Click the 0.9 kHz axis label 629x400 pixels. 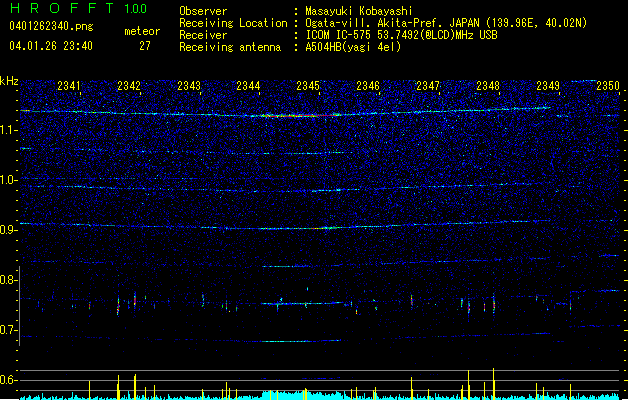tap(9, 230)
